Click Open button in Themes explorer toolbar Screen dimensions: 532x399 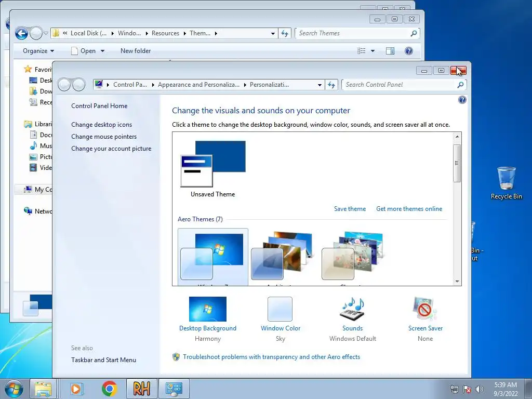pyautogui.click(x=84, y=51)
